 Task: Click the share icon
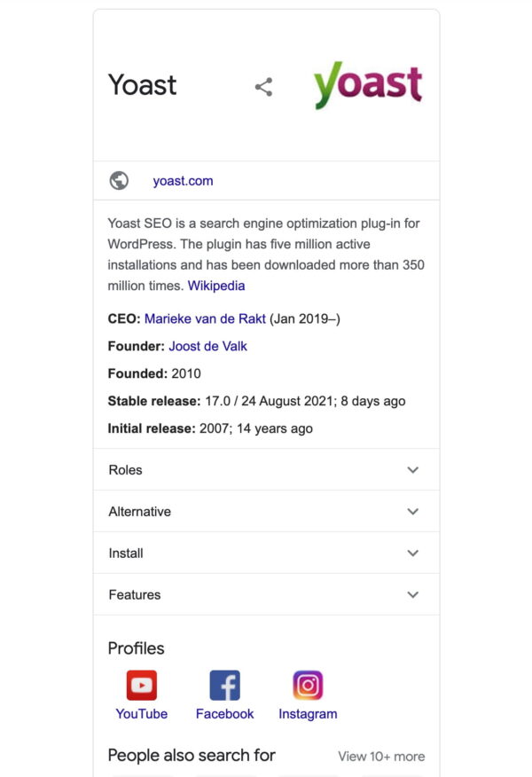[x=263, y=87]
